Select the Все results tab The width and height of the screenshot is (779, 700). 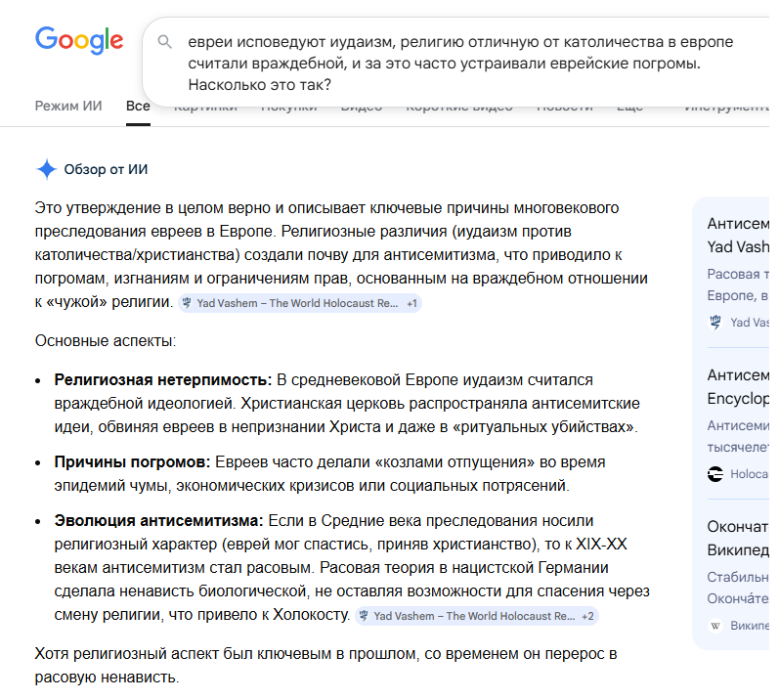(138, 106)
